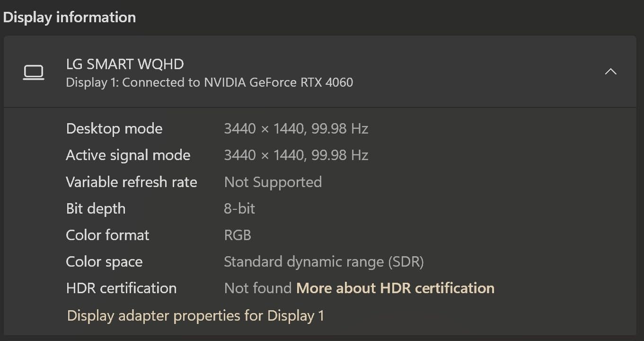This screenshot has width=644, height=341.
Task: Click the LG SMART WQHD display title
Action: coord(125,64)
